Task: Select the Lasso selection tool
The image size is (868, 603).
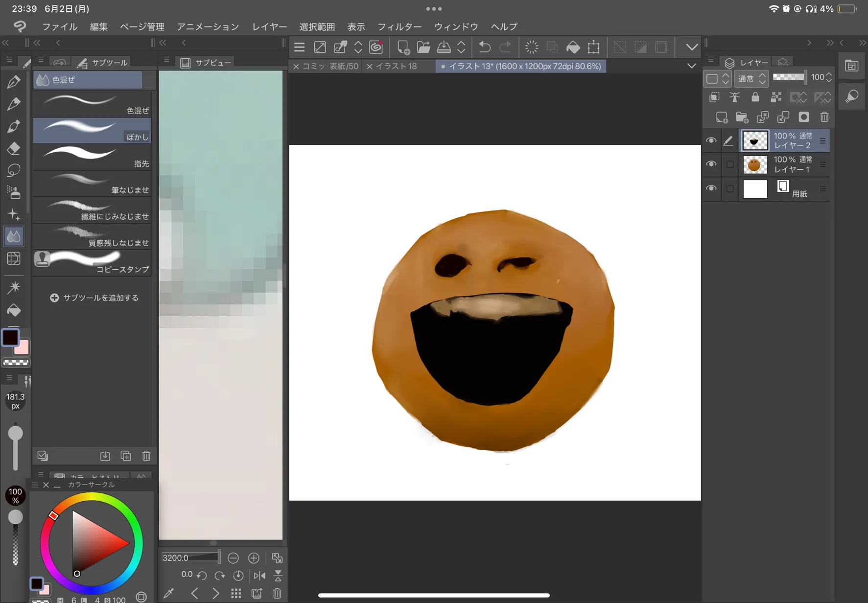Action: tap(14, 170)
